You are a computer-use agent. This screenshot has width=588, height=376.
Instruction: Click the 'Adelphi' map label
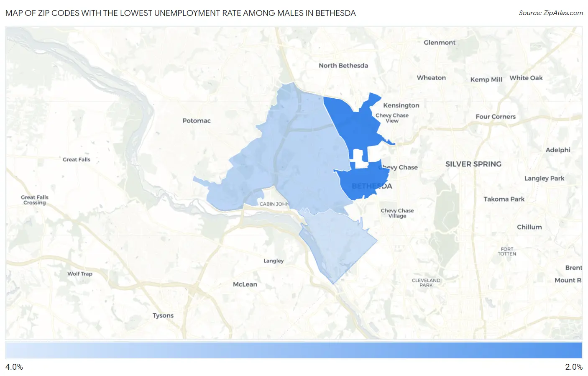(x=558, y=150)
